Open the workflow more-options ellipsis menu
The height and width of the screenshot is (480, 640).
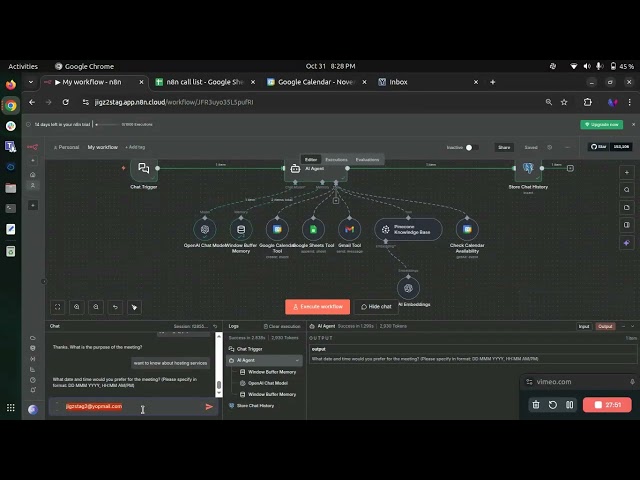point(567,147)
